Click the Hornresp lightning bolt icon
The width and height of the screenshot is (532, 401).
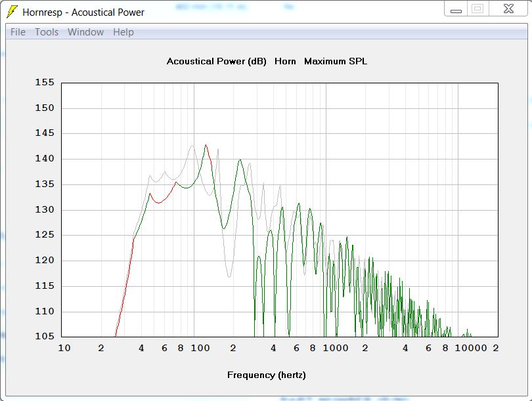tap(12, 12)
